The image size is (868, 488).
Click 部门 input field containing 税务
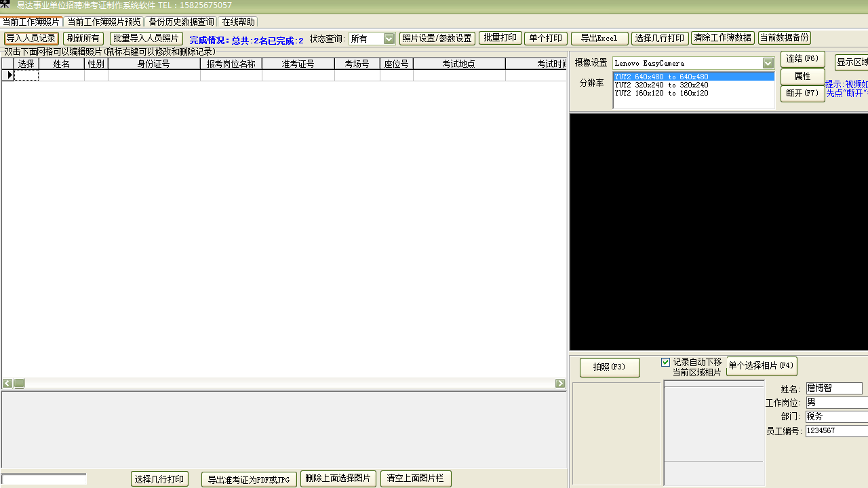[x=837, y=417]
